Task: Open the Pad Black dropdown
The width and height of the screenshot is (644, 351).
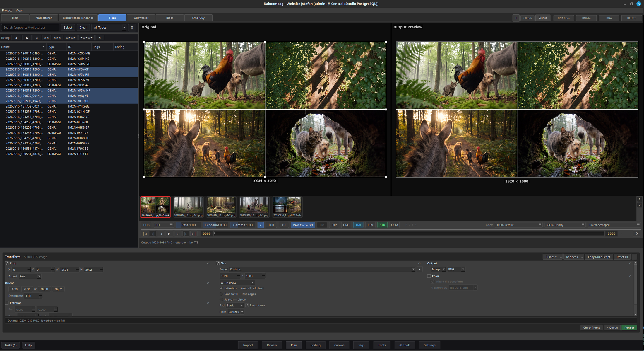Action: click(235, 306)
